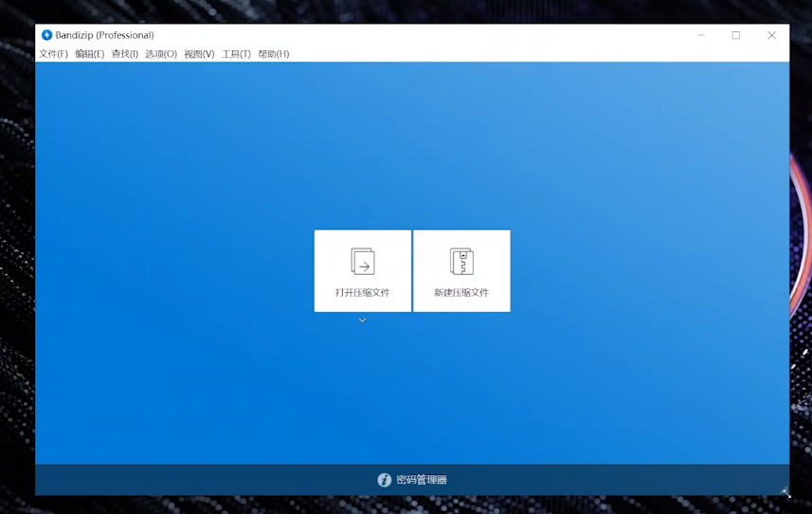Minimize the Bandizip window

click(x=701, y=35)
